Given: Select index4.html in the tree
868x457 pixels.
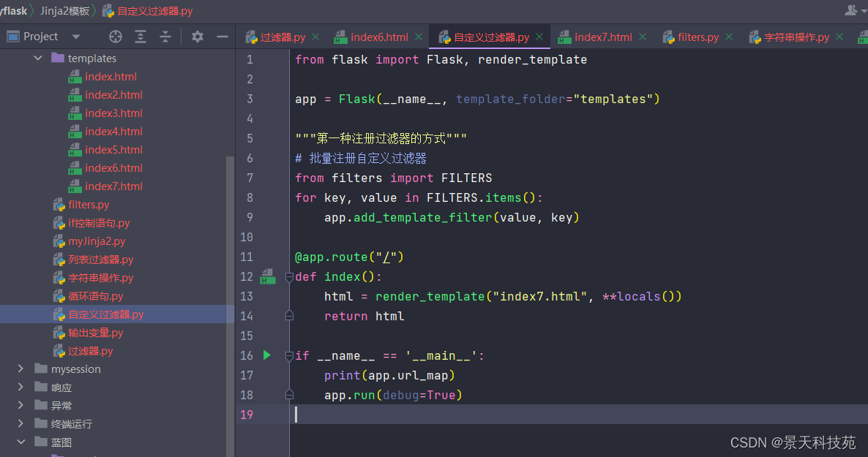Looking at the screenshot, I should (113, 131).
